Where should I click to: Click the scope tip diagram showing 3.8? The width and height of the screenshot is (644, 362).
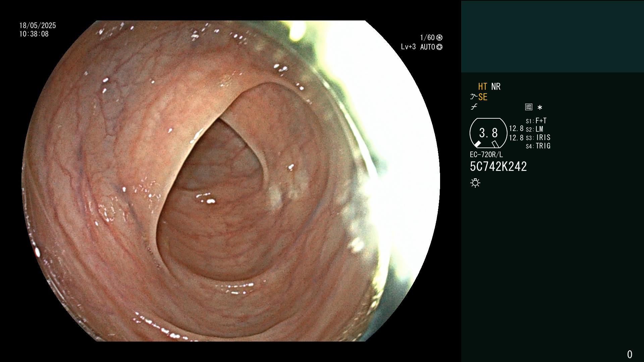click(488, 133)
